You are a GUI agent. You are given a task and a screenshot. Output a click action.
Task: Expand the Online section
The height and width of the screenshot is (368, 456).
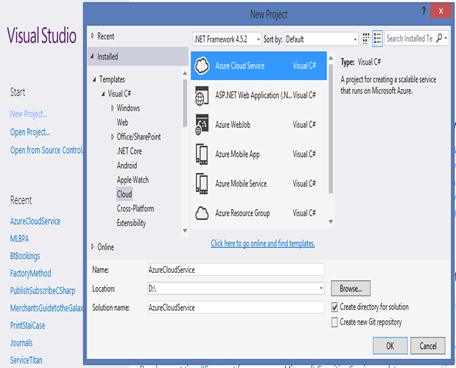[93, 247]
